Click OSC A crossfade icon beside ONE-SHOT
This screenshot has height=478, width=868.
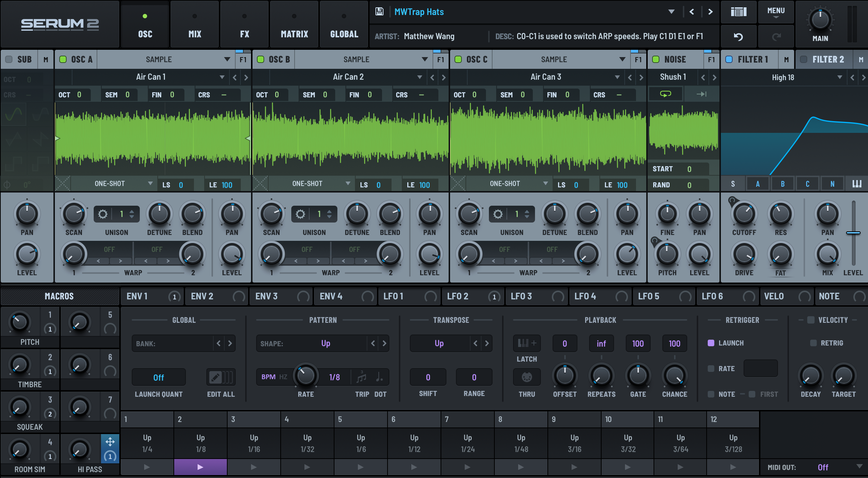[63, 183]
